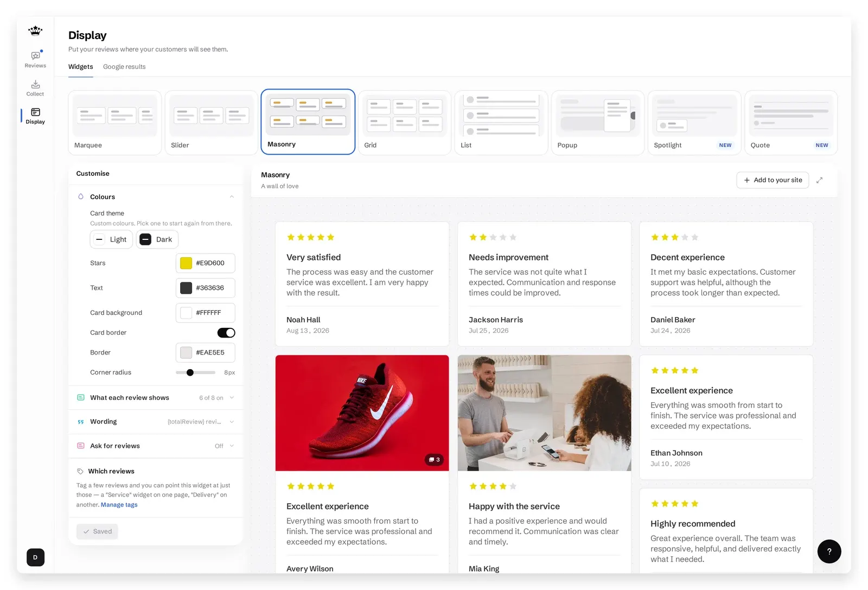
Task: Click the star rating on Ethan Johnson's review
Action: [x=674, y=370]
